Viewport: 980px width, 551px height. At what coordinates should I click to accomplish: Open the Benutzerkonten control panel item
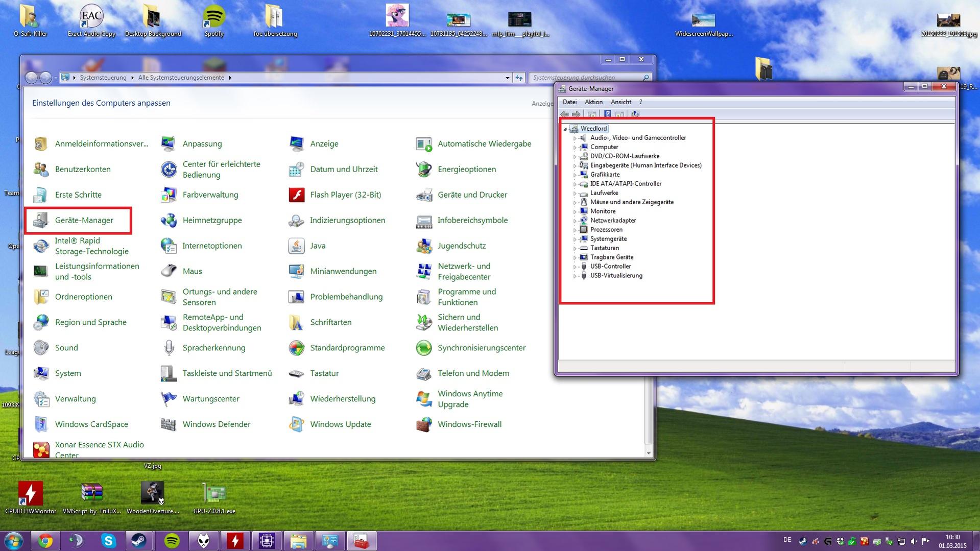[x=83, y=169]
